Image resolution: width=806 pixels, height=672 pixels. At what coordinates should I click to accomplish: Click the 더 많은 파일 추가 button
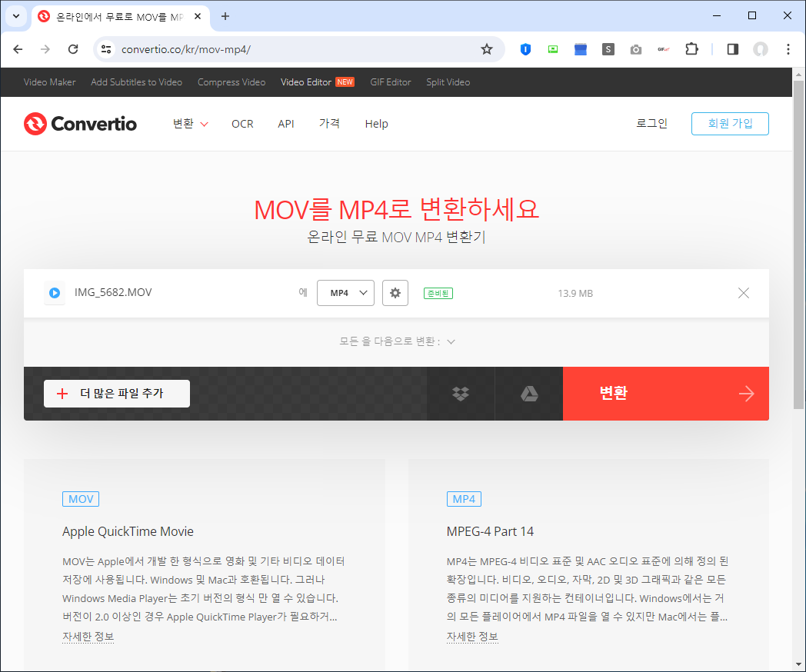tap(116, 393)
